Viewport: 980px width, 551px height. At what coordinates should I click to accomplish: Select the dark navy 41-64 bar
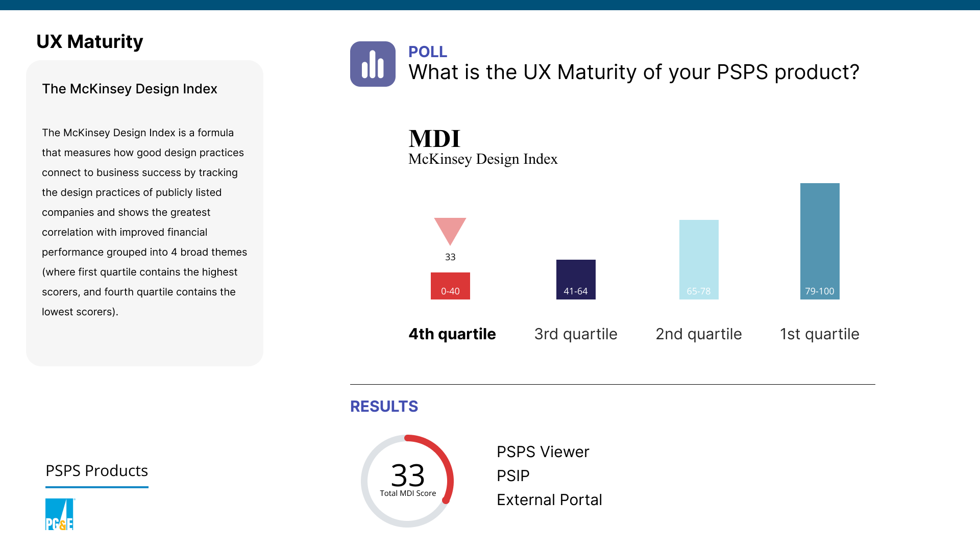click(x=576, y=280)
